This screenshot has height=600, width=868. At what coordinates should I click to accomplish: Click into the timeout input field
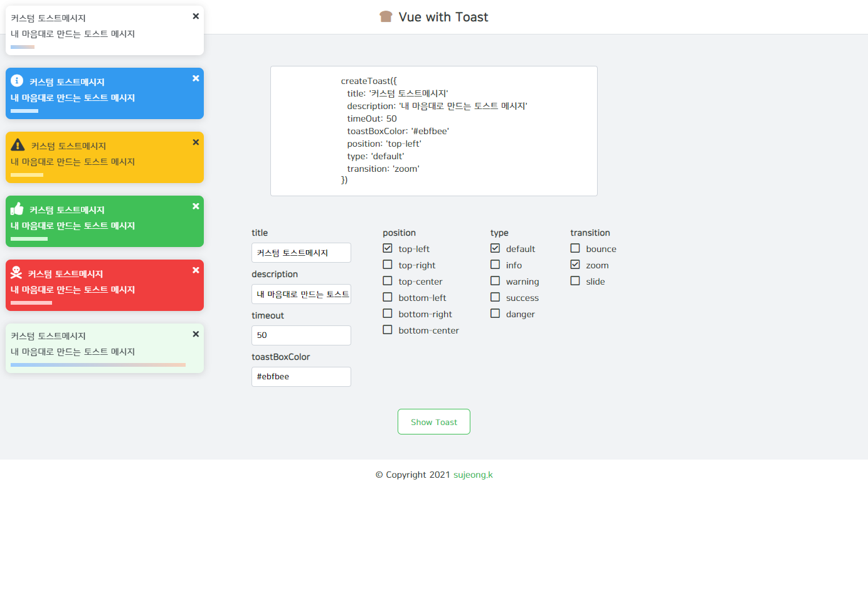301,335
